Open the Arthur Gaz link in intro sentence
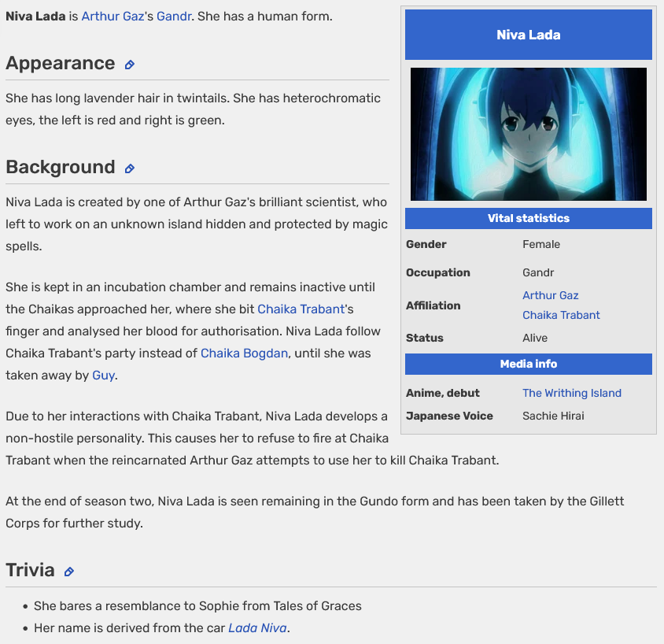Viewport: 664px width, 644px height. click(113, 16)
